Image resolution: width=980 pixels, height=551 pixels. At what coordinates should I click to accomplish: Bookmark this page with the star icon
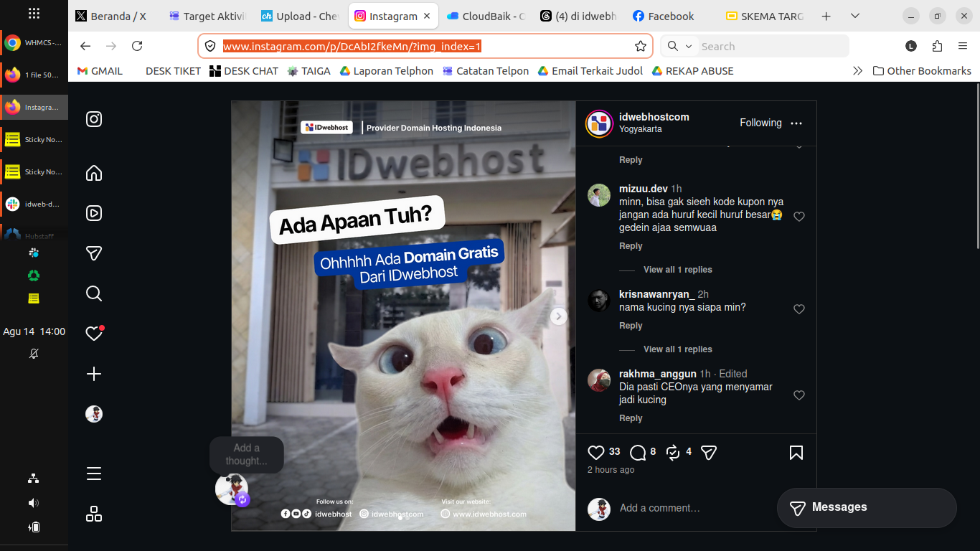(x=641, y=46)
